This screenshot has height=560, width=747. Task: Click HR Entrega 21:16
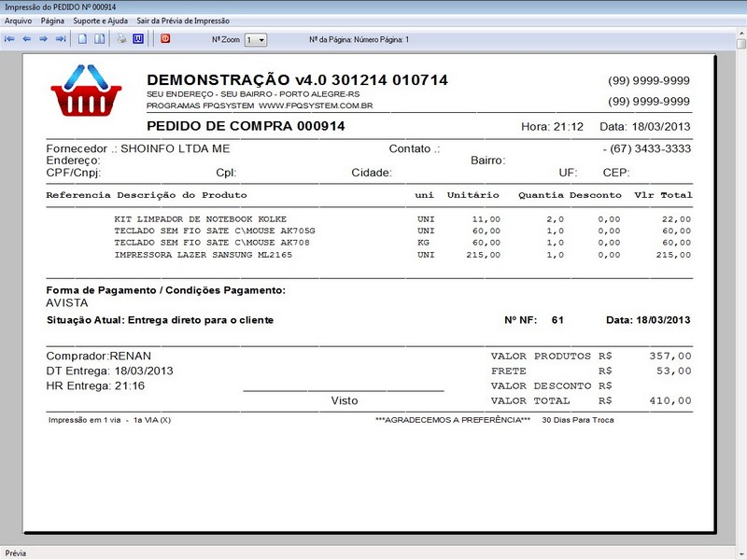pos(95,385)
